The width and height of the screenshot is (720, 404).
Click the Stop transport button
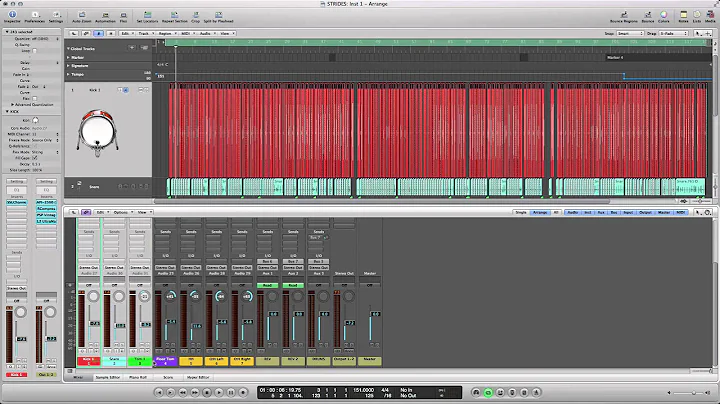pyautogui.click(x=207, y=393)
